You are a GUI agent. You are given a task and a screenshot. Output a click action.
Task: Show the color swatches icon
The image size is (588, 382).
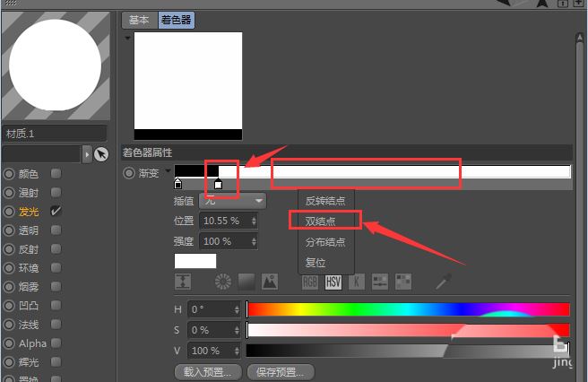(x=403, y=282)
